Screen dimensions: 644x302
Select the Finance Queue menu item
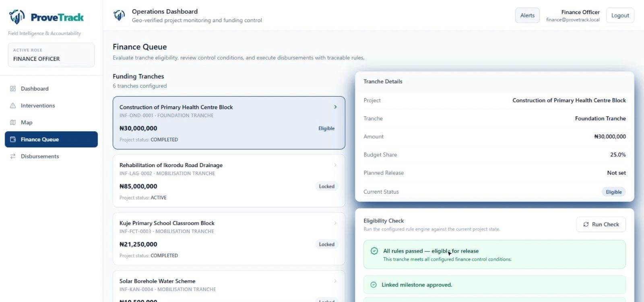pyautogui.click(x=51, y=139)
